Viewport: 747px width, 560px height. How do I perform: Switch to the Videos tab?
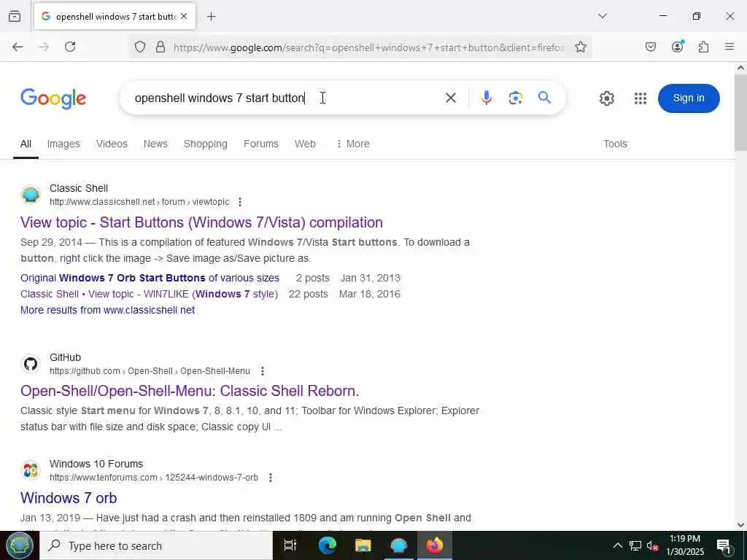[x=112, y=144]
